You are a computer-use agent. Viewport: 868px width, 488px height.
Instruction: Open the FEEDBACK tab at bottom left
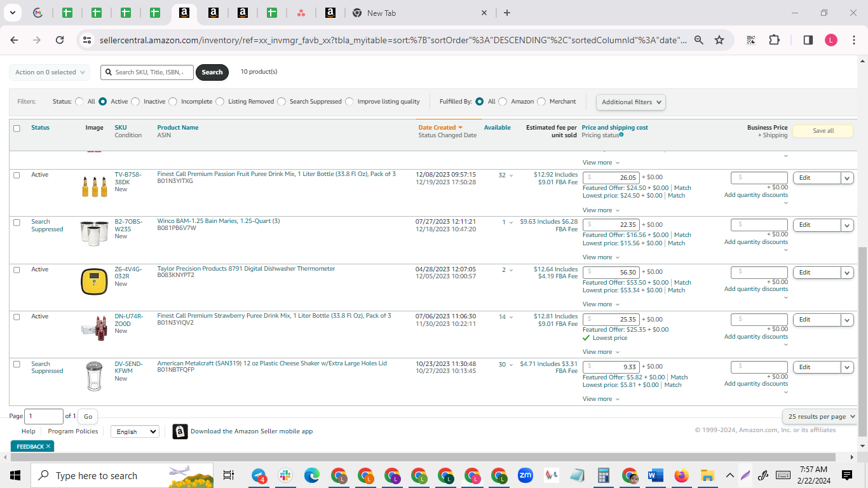[30, 447]
